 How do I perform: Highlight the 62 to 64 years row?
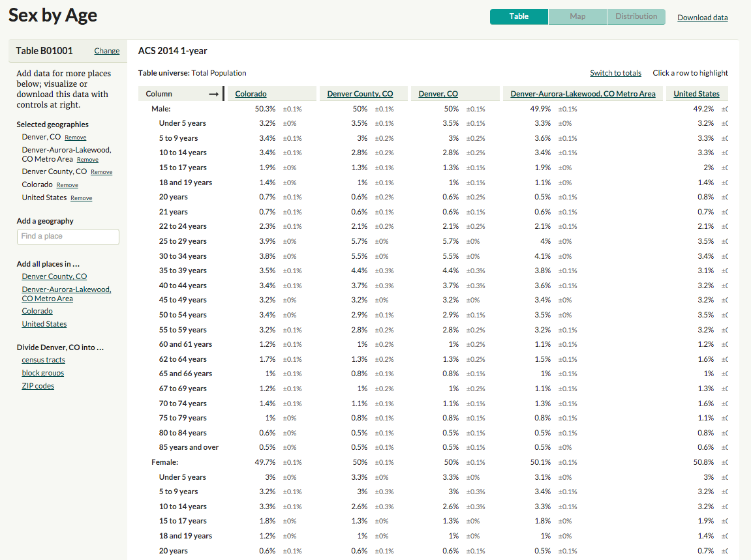click(433, 359)
